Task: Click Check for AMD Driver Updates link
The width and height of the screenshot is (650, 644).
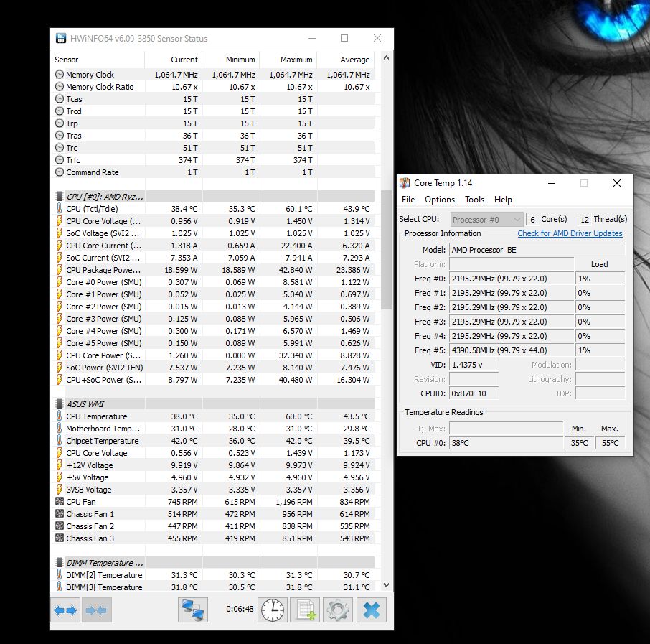Action: [x=570, y=233]
